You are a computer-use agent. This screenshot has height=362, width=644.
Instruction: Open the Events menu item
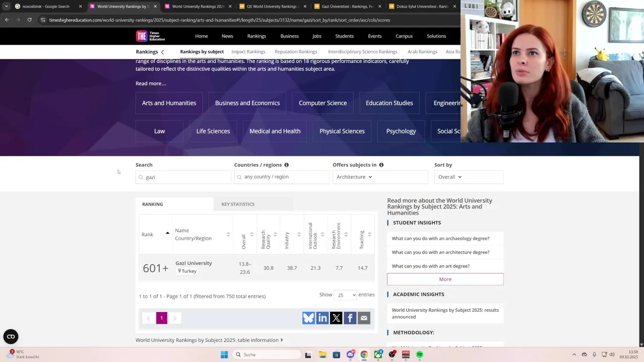pyautogui.click(x=375, y=36)
